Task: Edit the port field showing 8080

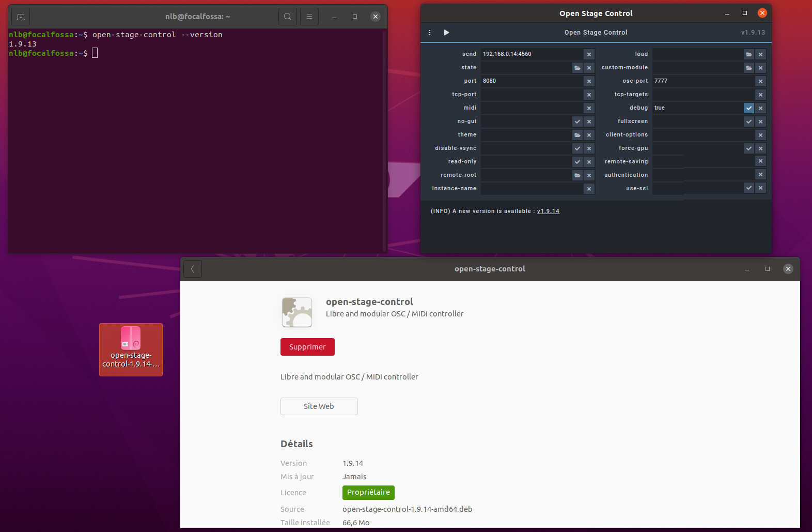Action: point(532,81)
